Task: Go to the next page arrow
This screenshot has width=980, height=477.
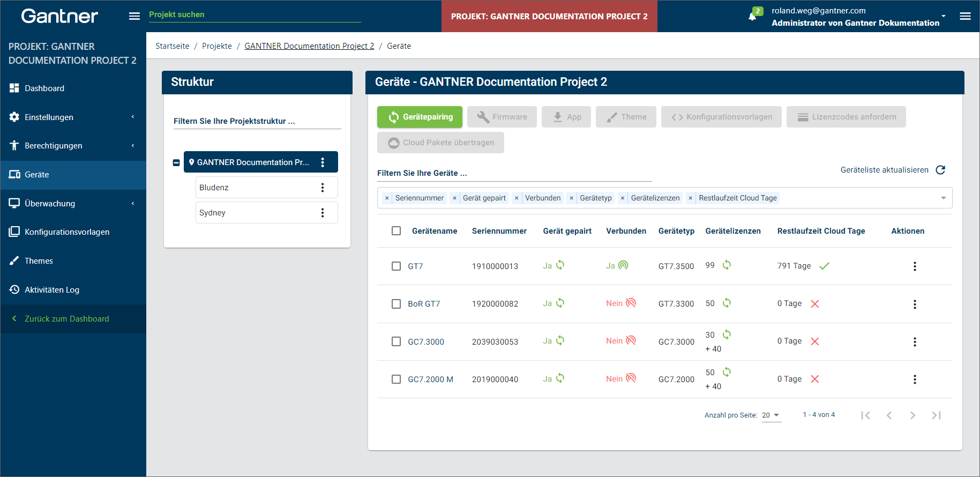Action: pos(912,415)
